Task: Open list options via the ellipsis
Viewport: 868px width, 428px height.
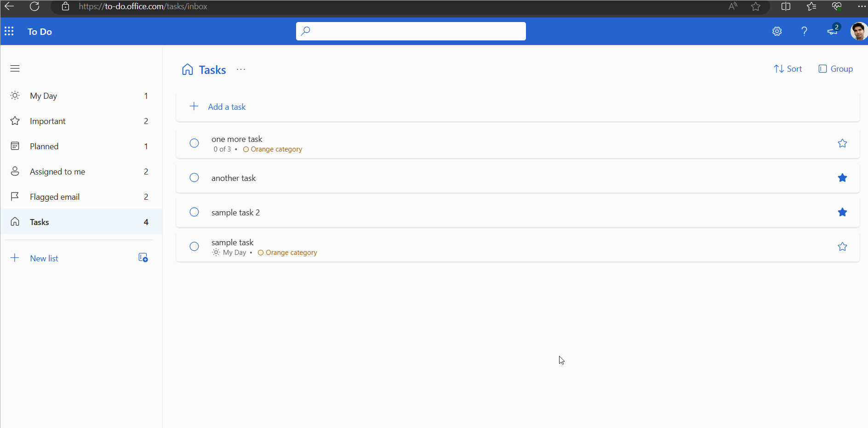Action: pyautogui.click(x=240, y=69)
